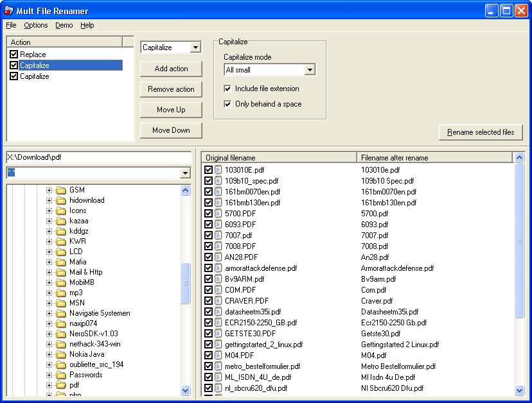Click the document icon beside CRAVER.PDF
This screenshot has height=403, width=532.
[x=217, y=301]
